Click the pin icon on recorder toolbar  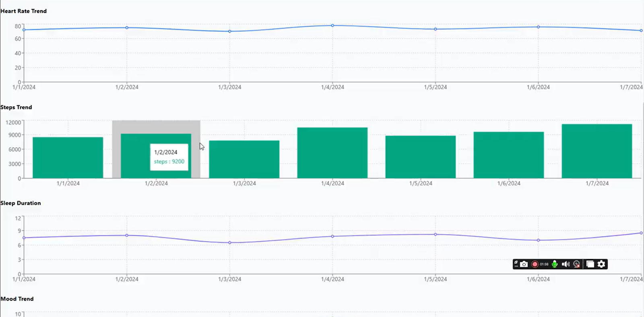pyautogui.click(x=516, y=263)
